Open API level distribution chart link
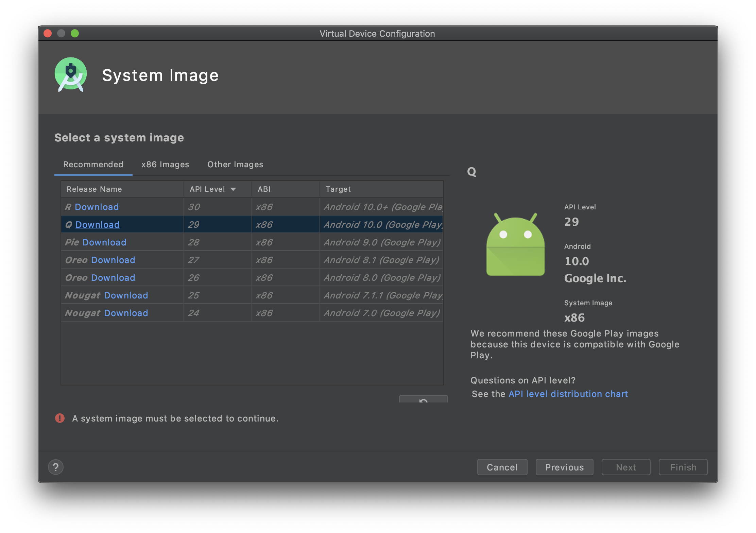This screenshot has width=756, height=533. (568, 394)
